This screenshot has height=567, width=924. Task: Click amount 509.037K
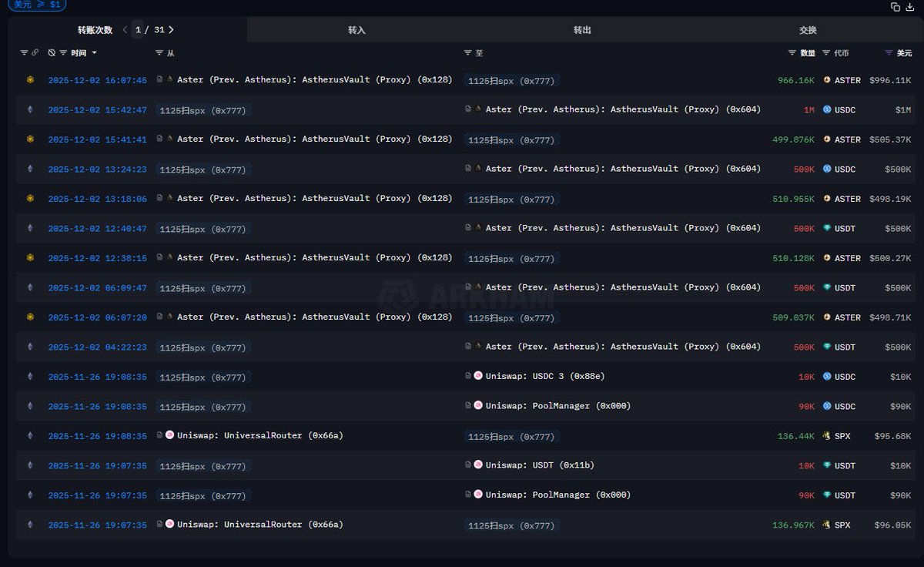[x=793, y=317]
